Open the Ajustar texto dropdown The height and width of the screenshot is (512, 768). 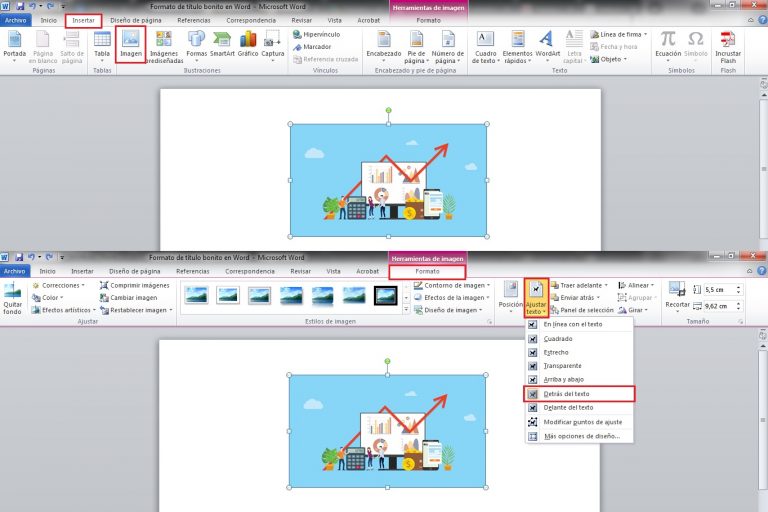point(537,298)
